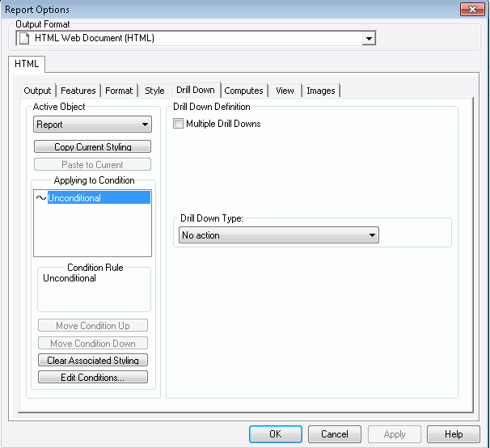Image resolution: width=490 pixels, height=448 pixels.
Task: Switch to the Features tab
Action: click(x=78, y=91)
